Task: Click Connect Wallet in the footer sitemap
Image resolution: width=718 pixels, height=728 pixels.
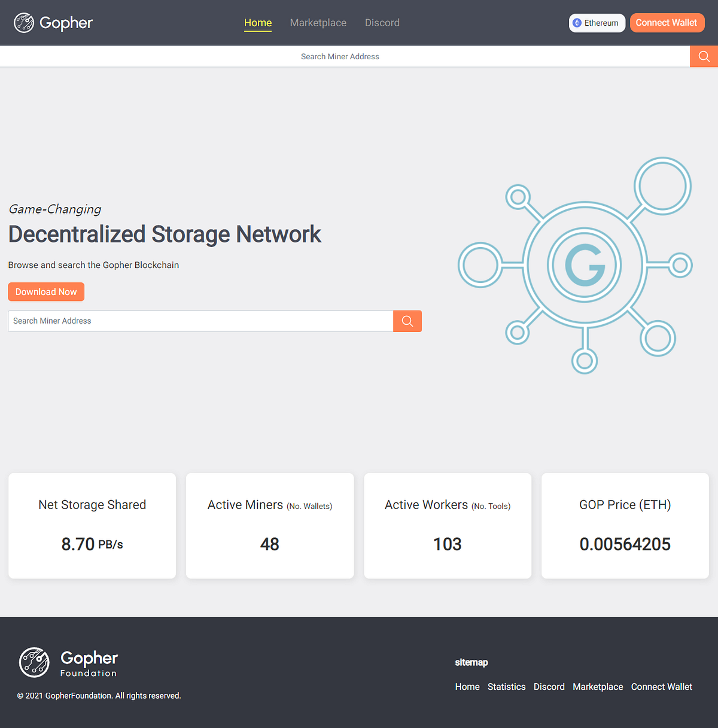Action: [x=661, y=686]
